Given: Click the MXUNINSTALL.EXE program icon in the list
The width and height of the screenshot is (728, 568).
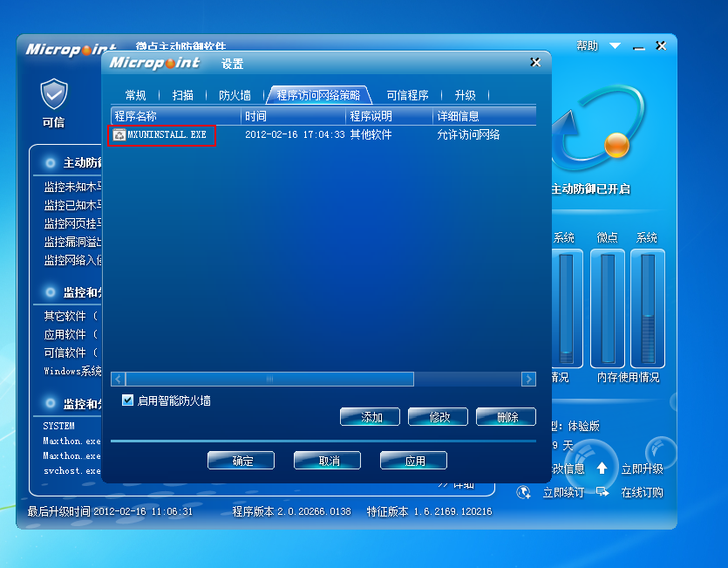Looking at the screenshot, I should click(x=119, y=134).
